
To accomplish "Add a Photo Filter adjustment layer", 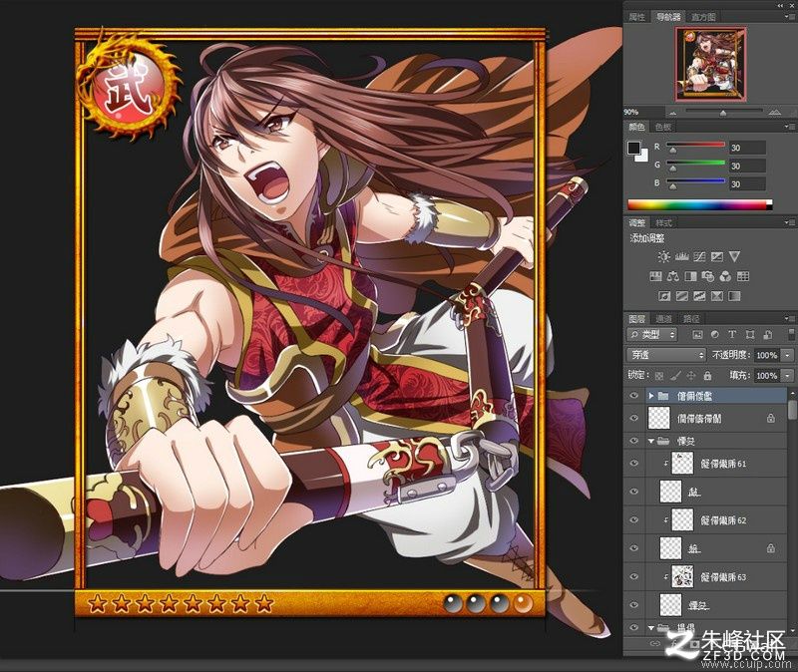I will point(708,276).
